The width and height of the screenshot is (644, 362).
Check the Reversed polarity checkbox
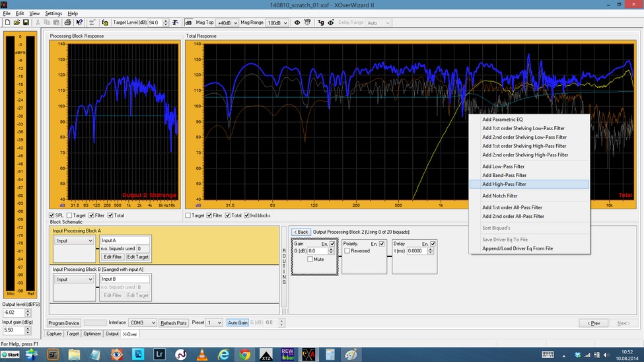(347, 251)
